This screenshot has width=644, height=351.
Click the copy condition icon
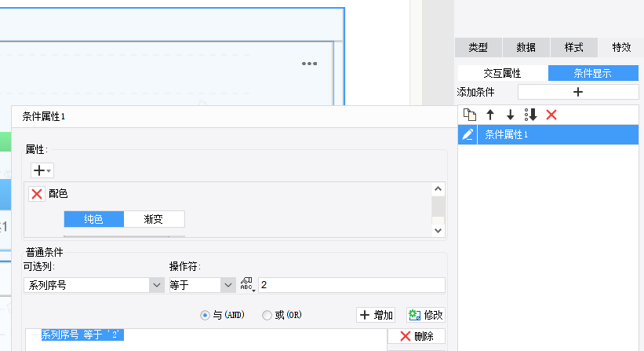469,115
